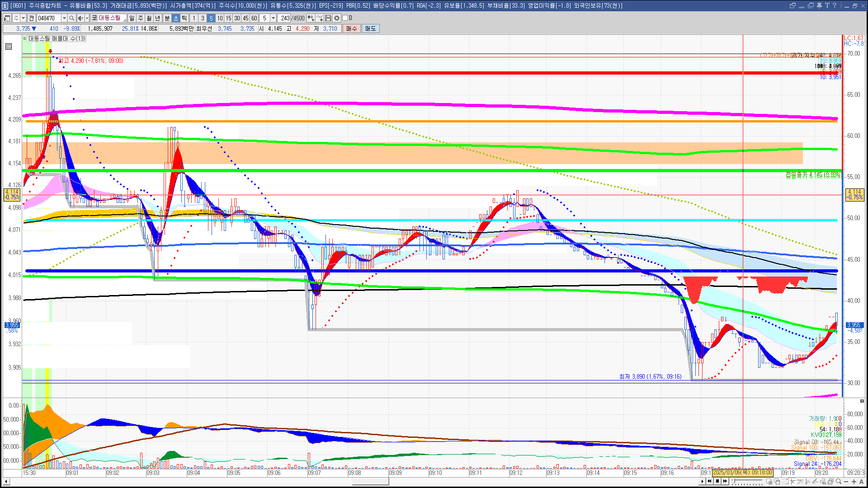Toggle the D checkbox in toolbar
The width and height of the screenshot is (868, 488).
click(x=345, y=18)
